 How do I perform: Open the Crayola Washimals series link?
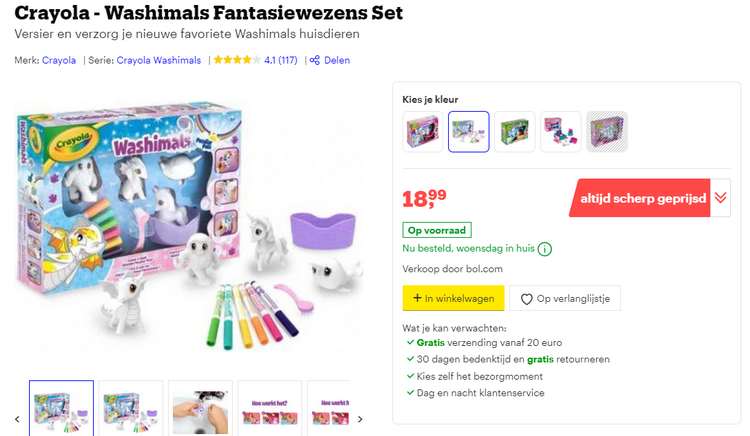[x=158, y=60]
